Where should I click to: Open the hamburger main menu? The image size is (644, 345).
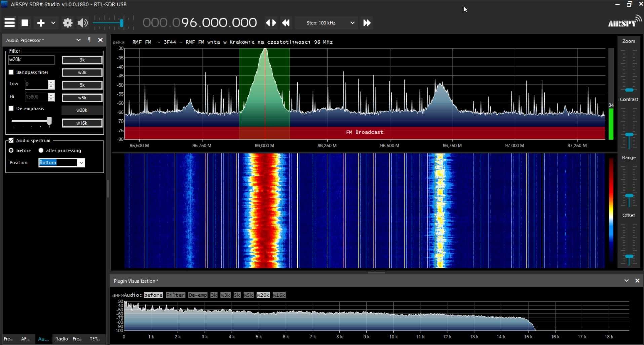(x=9, y=23)
